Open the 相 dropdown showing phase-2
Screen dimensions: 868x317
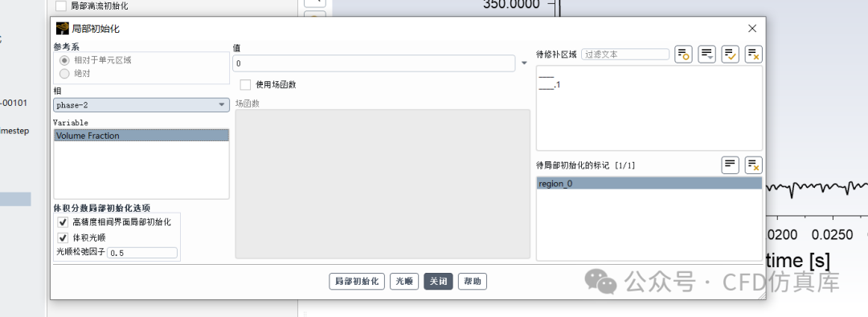(141, 105)
